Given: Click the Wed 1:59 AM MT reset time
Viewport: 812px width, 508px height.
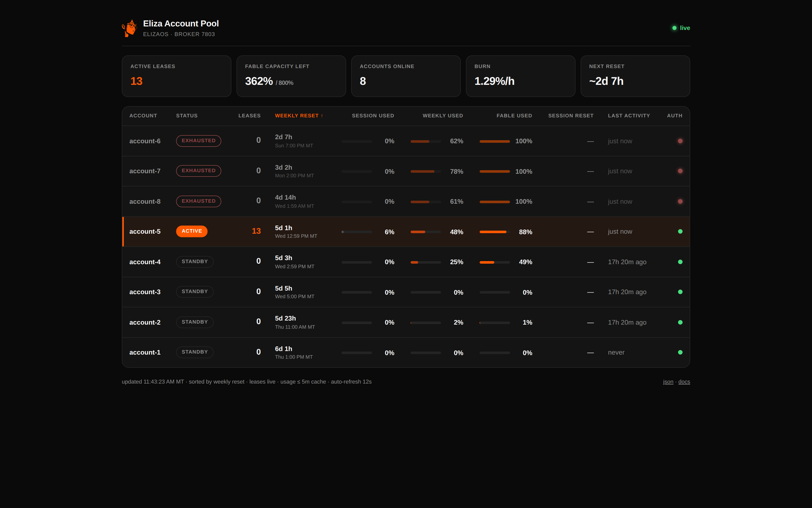Looking at the screenshot, I should [x=294, y=206].
